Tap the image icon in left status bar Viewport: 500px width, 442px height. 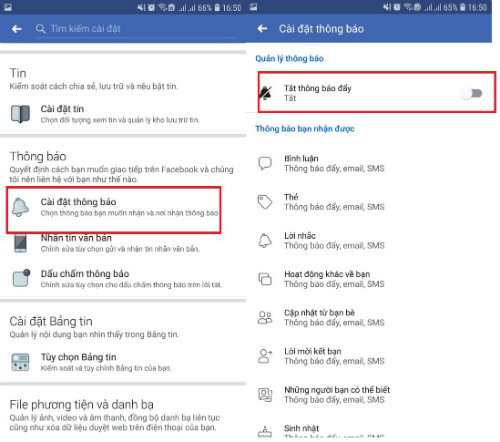[7, 7]
